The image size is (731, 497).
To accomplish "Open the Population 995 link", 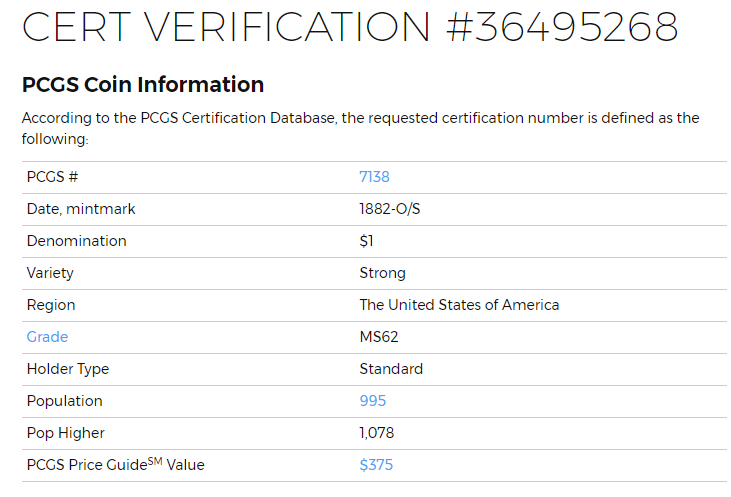I will click(372, 401).
